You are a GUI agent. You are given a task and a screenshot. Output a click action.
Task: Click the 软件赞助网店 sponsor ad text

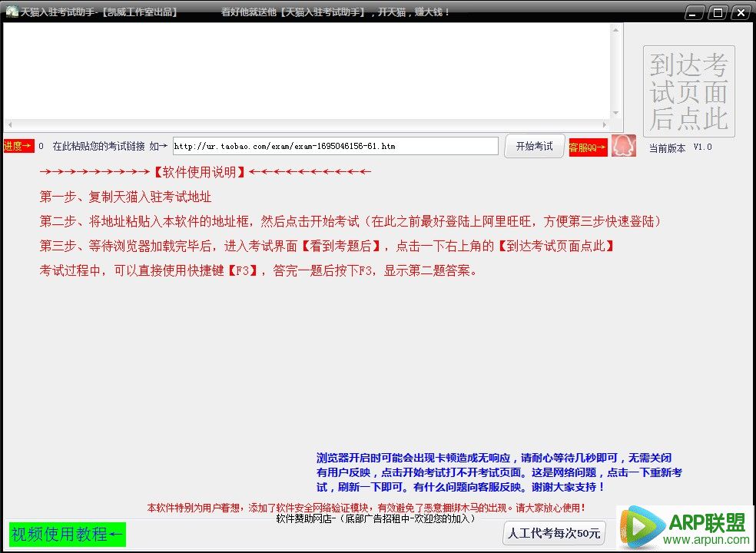(x=376, y=518)
